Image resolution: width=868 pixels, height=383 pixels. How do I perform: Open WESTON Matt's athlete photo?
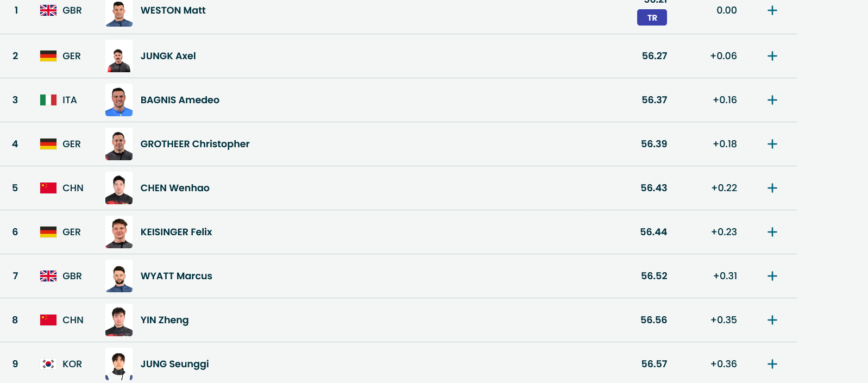pyautogui.click(x=119, y=13)
